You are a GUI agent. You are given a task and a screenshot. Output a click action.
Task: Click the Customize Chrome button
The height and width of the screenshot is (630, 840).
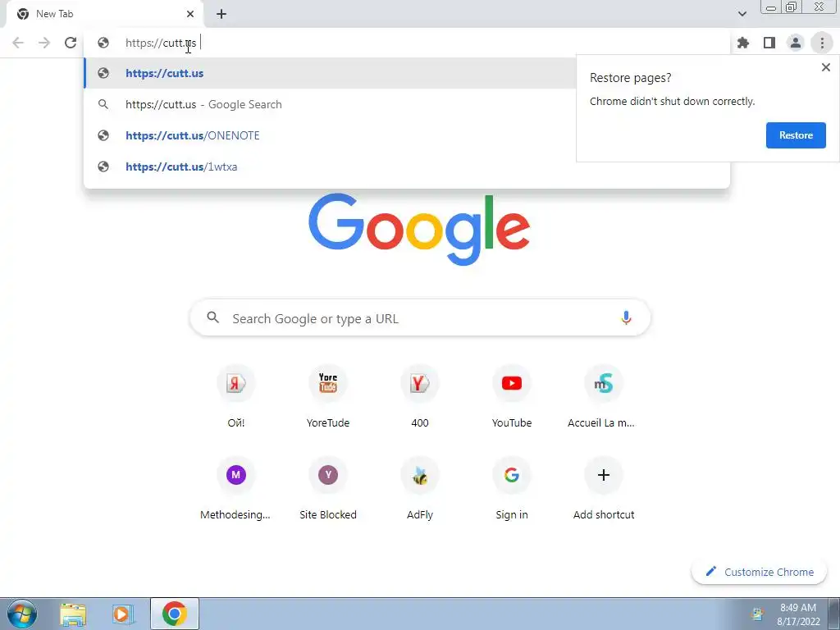pos(759,572)
